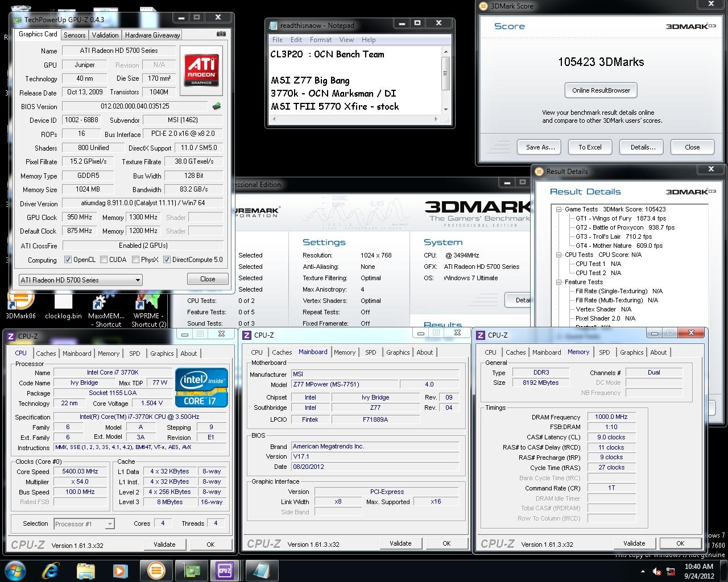Show hidden system tray icons
728x582 pixels.
643,571
